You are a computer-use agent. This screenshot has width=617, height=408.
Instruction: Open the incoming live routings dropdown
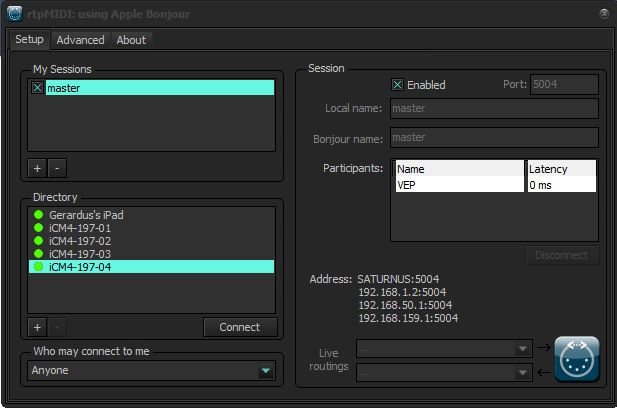point(444,372)
